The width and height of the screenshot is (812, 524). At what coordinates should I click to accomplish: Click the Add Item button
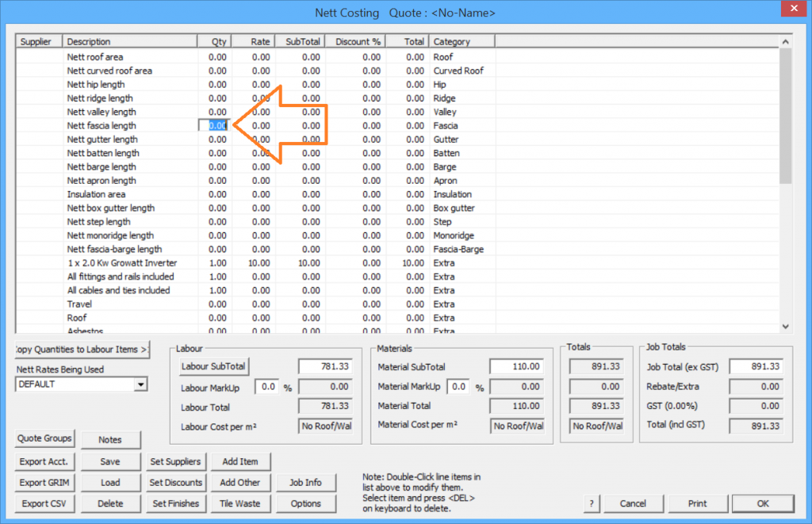click(240, 461)
